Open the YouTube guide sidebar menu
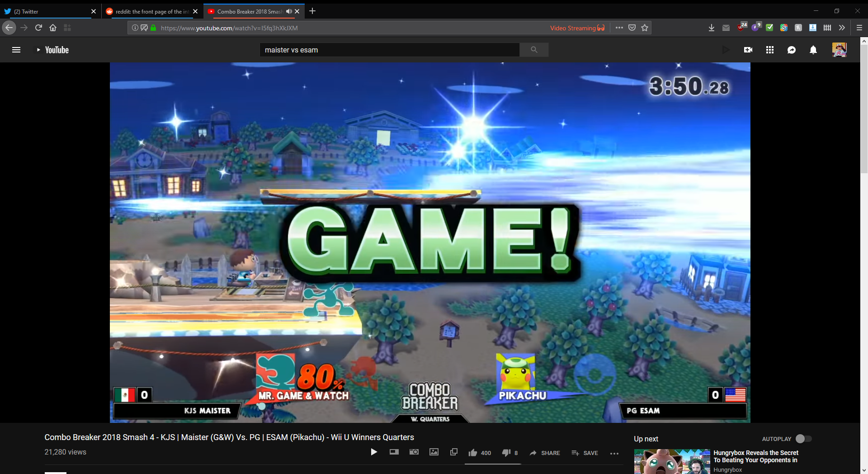This screenshot has height=474, width=868. point(16,50)
